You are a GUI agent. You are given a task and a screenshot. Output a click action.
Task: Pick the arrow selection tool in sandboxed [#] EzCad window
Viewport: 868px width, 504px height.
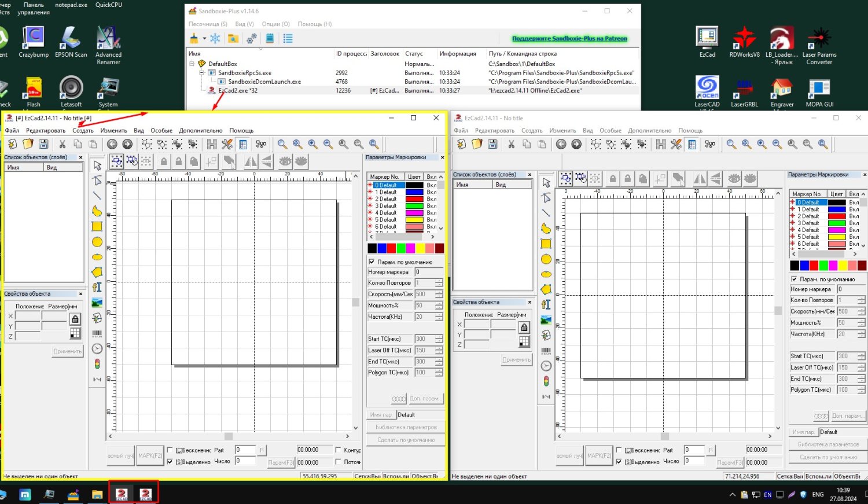[x=97, y=165]
